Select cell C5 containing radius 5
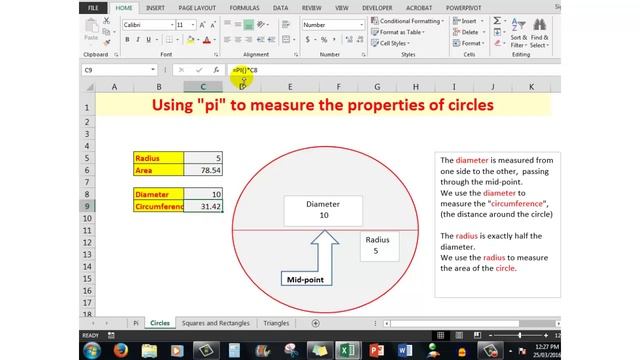The width and height of the screenshot is (640, 360). [203, 158]
